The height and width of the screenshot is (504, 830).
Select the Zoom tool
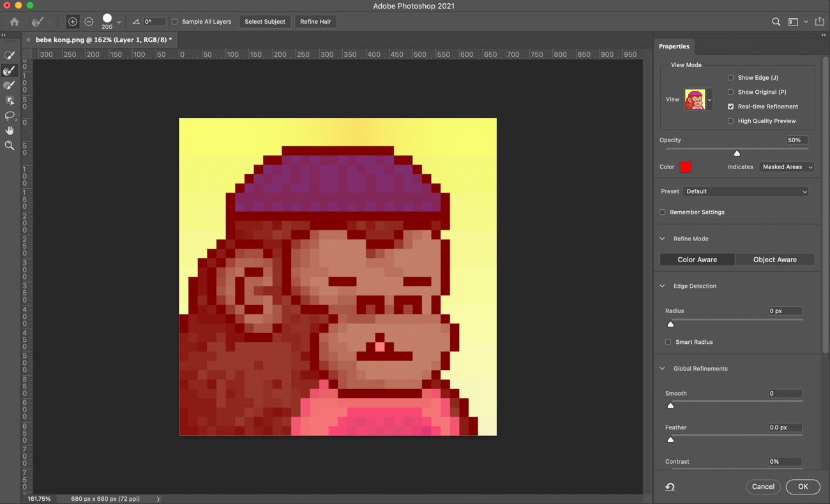(10, 145)
